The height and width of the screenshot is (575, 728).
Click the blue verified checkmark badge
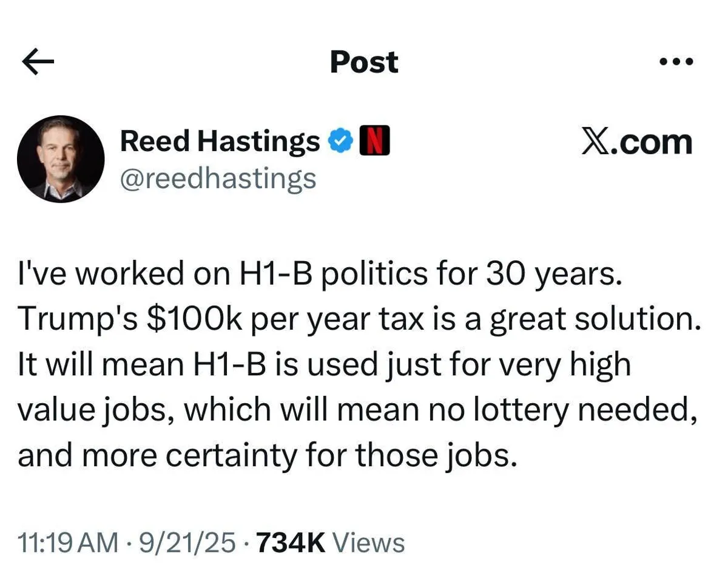click(340, 141)
